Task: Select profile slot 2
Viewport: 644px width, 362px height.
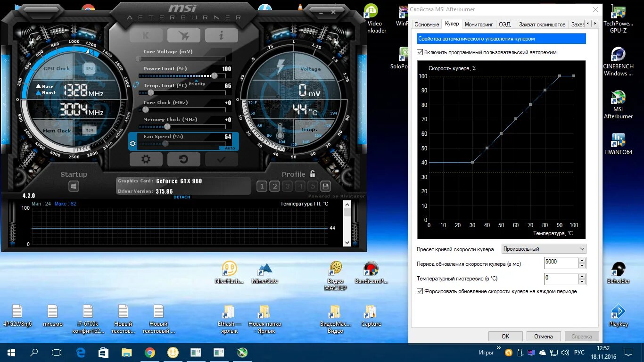Action: coord(274,186)
